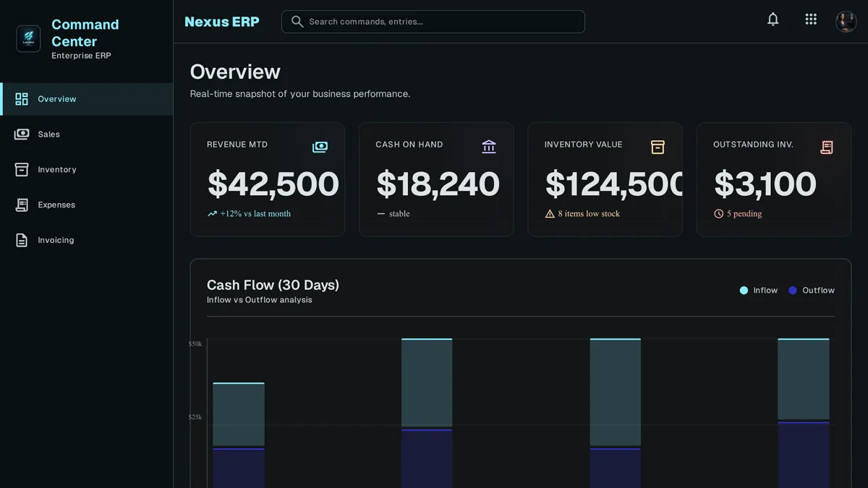Viewport: 868px width, 488px height.
Task: Click the Cash on Hand bank icon
Action: (x=489, y=147)
